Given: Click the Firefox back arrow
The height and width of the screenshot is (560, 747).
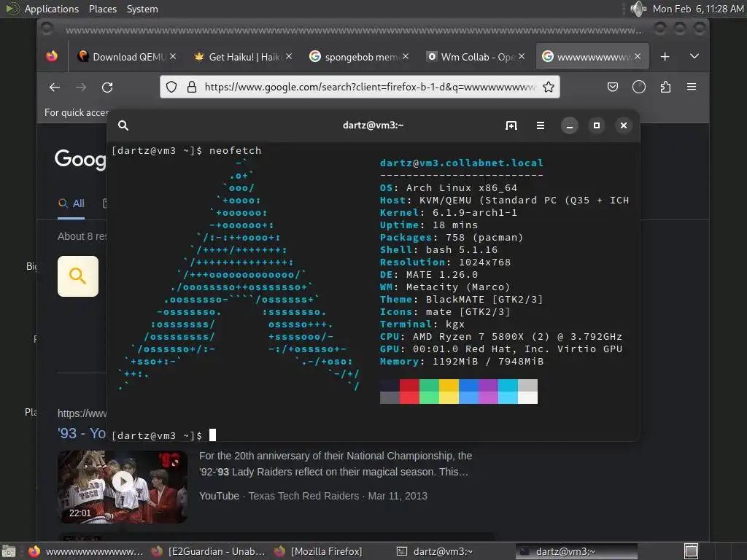Looking at the screenshot, I should pyautogui.click(x=55, y=87).
